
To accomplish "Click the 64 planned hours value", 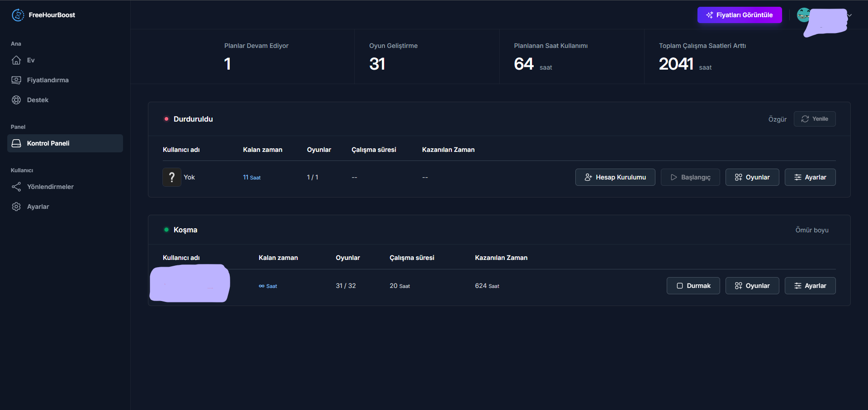I will (524, 64).
